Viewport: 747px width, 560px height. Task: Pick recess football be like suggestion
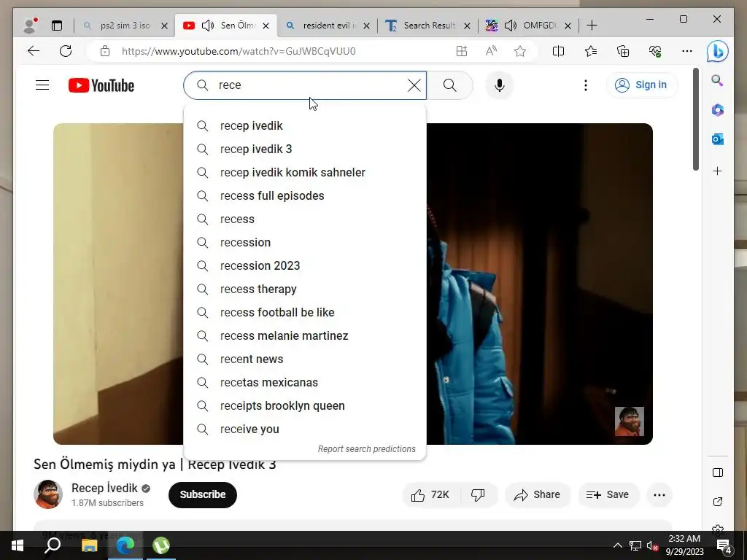(305, 312)
